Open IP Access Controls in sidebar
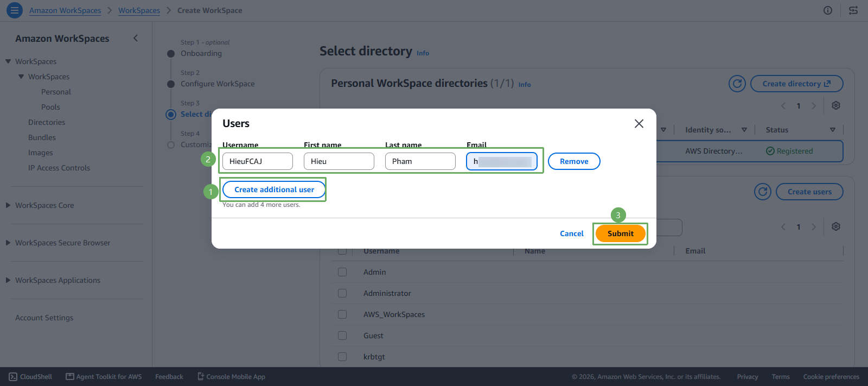 [59, 168]
